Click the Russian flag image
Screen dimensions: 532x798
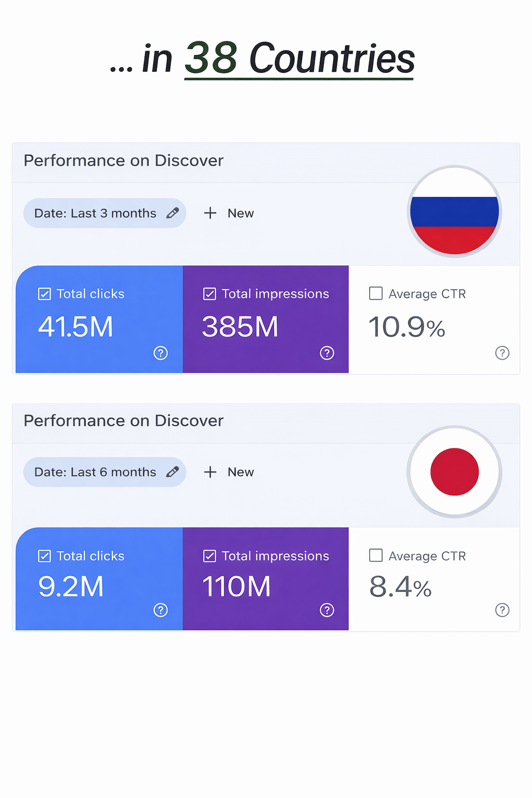(x=454, y=212)
